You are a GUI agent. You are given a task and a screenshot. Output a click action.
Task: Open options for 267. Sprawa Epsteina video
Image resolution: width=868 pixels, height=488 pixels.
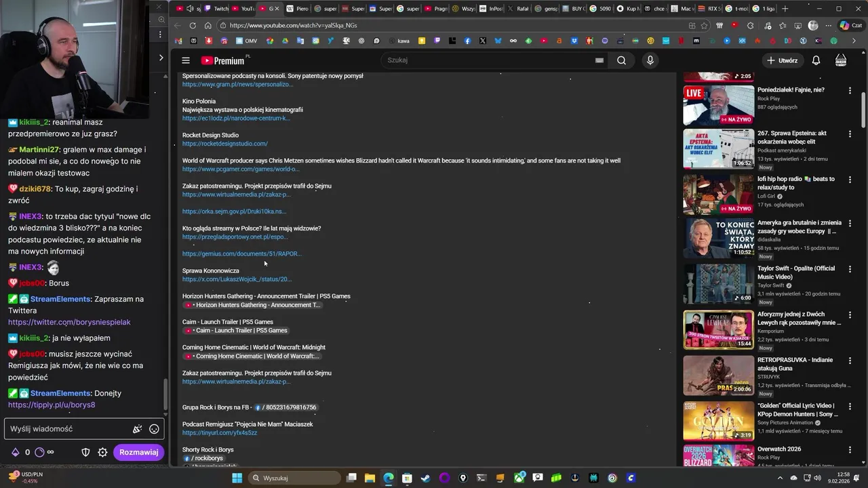(x=850, y=134)
